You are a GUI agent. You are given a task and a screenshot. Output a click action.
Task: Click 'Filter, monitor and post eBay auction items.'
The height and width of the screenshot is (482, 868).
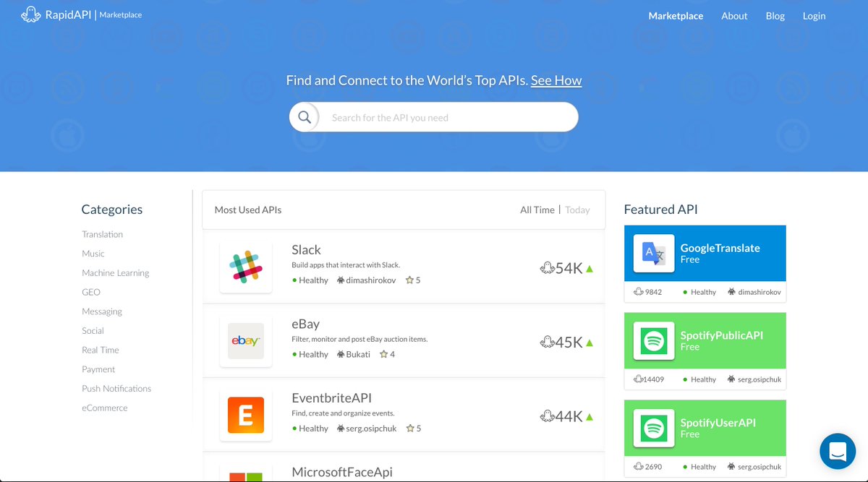(x=359, y=339)
